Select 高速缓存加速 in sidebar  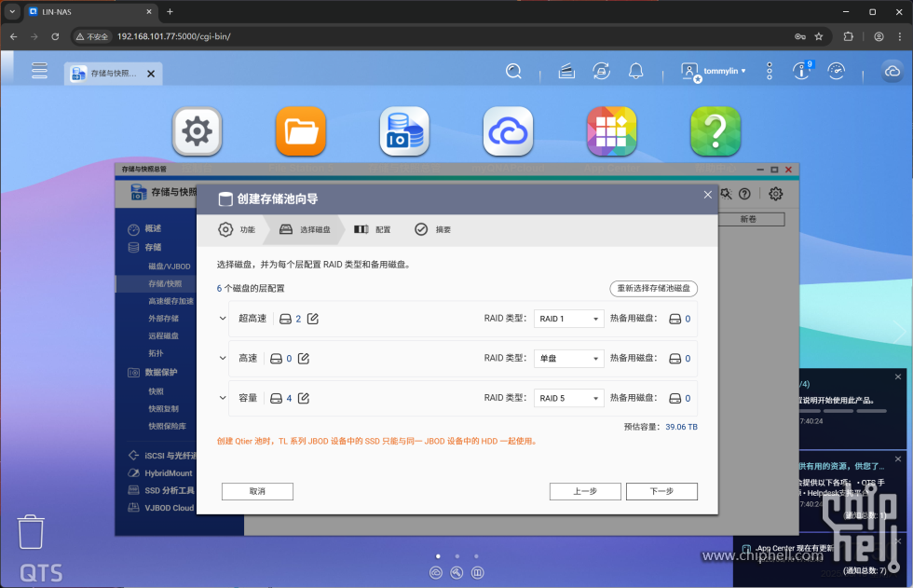pos(170,301)
